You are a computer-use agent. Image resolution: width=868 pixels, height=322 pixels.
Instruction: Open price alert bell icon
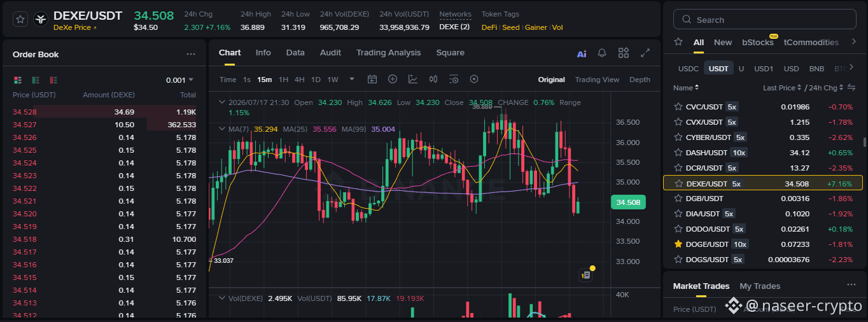(x=602, y=53)
